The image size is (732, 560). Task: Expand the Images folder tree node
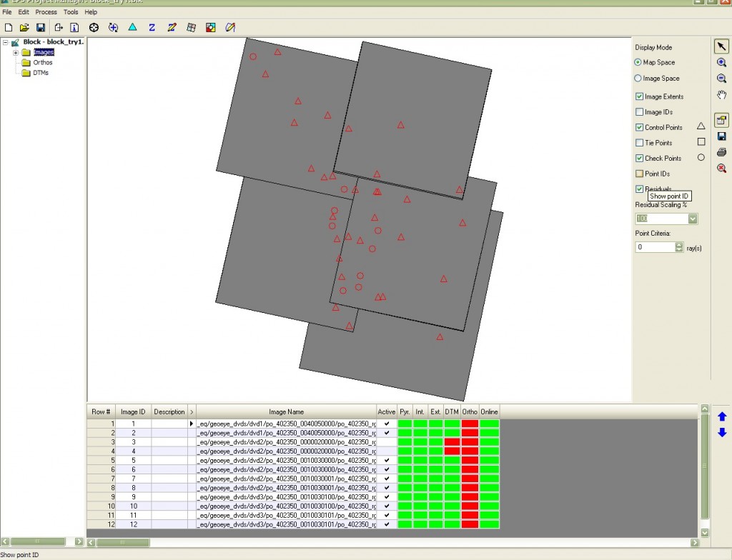click(16, 52)
